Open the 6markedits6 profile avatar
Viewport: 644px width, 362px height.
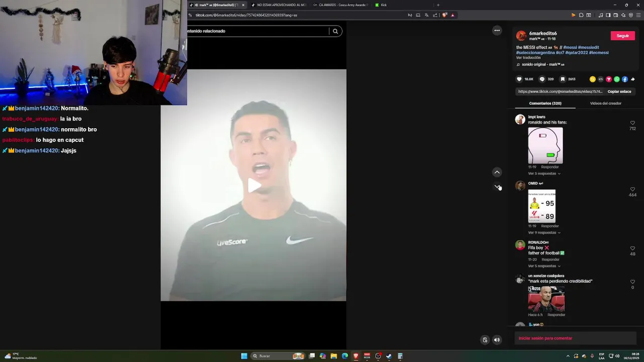click(521, 36)
